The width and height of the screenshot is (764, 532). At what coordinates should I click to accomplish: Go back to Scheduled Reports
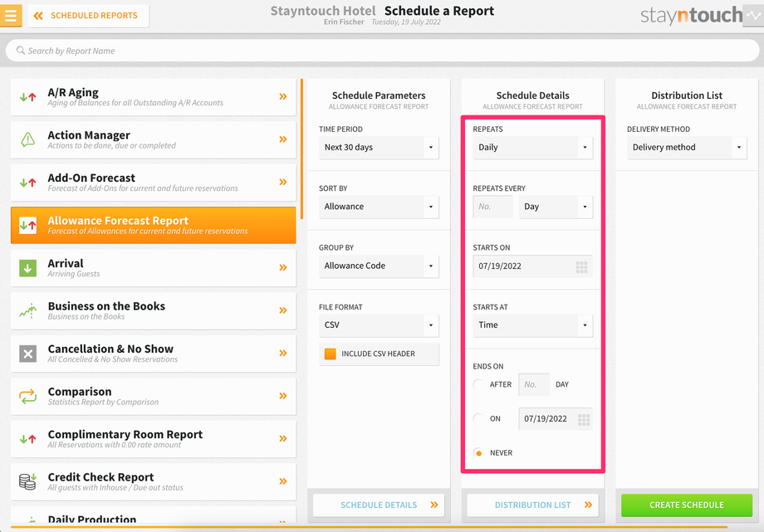click(88, 16)
